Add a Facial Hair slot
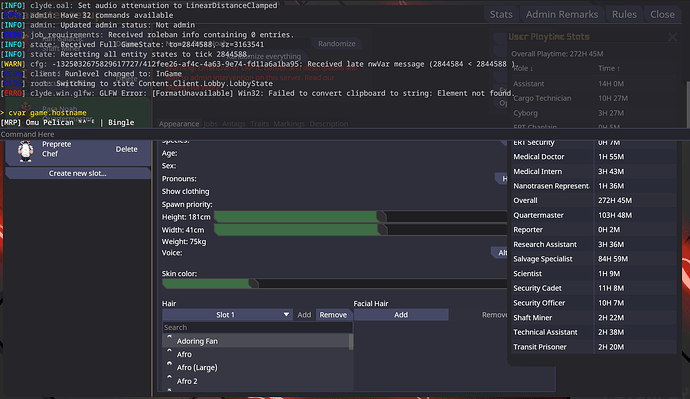The width and height of the screenshot is (690, 399). click(x=401, y=315)
